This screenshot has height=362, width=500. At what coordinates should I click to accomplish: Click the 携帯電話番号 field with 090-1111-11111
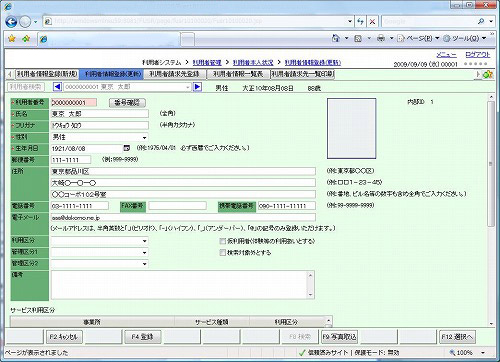point(287,206)
